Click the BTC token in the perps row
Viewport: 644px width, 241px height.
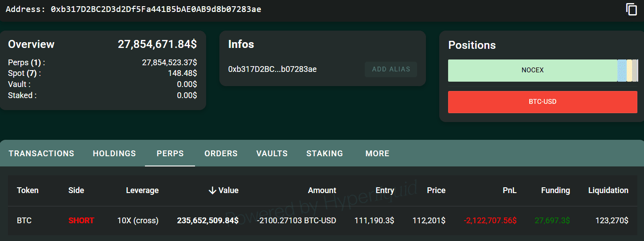24,221
